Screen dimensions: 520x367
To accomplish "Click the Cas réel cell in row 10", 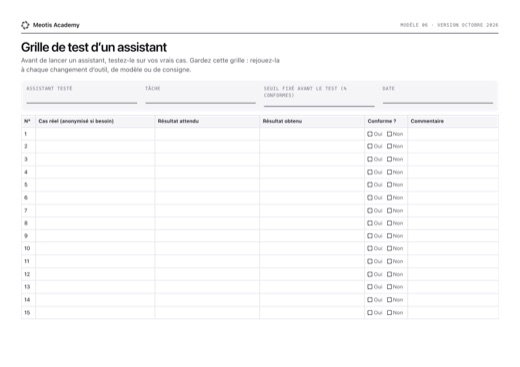I will [95, 248].
